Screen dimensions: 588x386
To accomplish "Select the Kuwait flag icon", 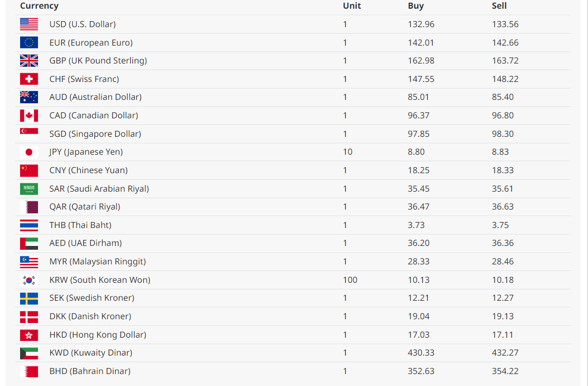I will (29, 353).
